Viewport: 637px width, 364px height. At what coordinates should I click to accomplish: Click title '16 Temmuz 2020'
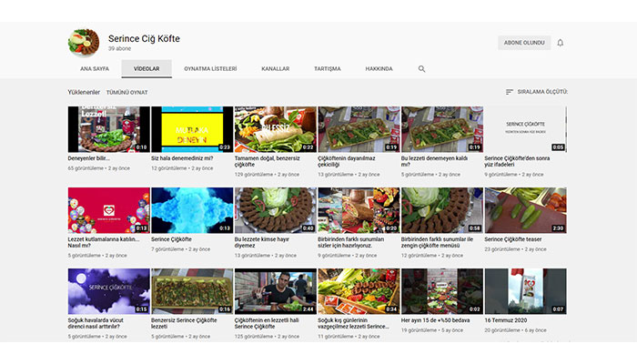click(x=505, y=320)
